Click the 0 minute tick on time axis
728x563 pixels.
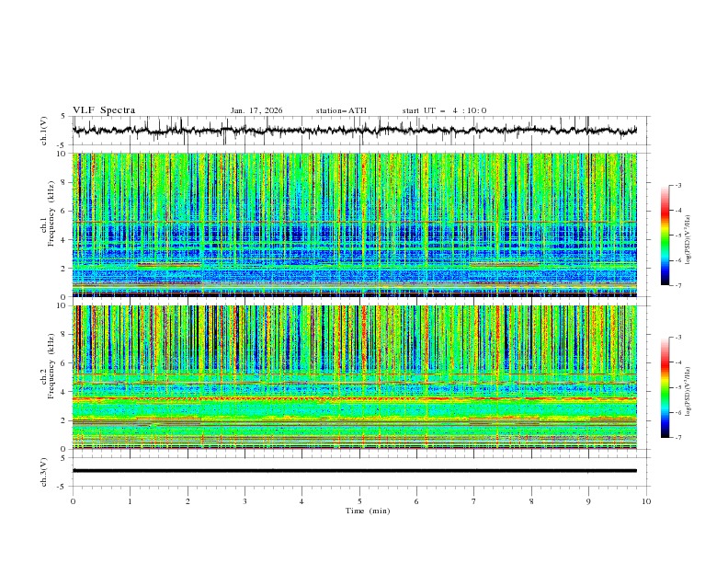(73, 501)
